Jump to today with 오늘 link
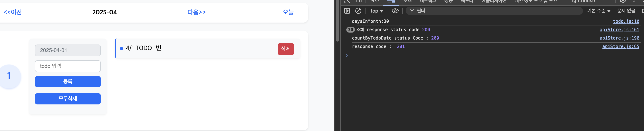The width and height of the screenshot is (644, 131). tap(288, 12)
